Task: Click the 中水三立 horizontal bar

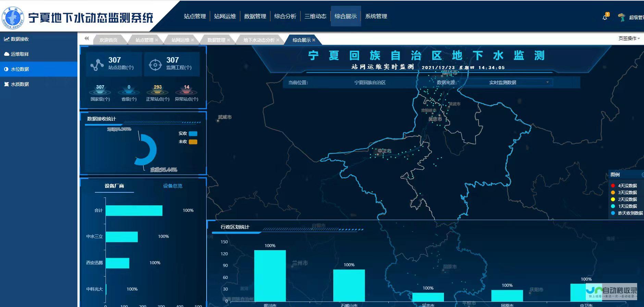Action: pyautogui.click(x=122, y=237)
